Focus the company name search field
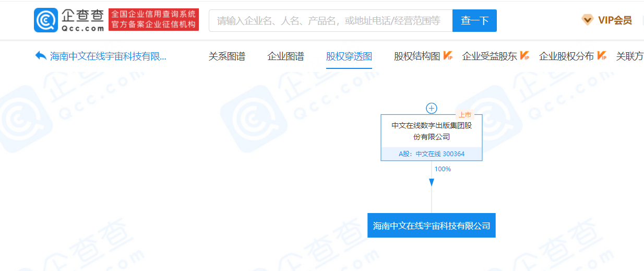 330,21
